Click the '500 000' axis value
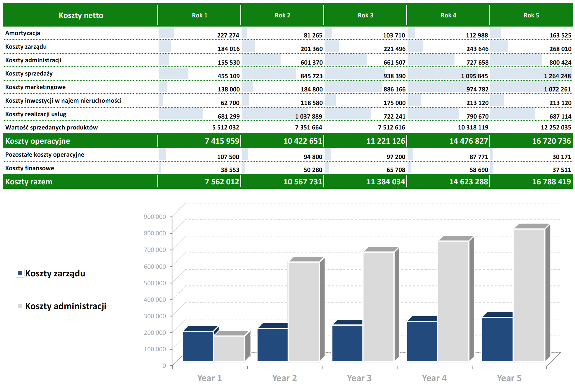This screenshot has height=392, width=575. point(155,283)
